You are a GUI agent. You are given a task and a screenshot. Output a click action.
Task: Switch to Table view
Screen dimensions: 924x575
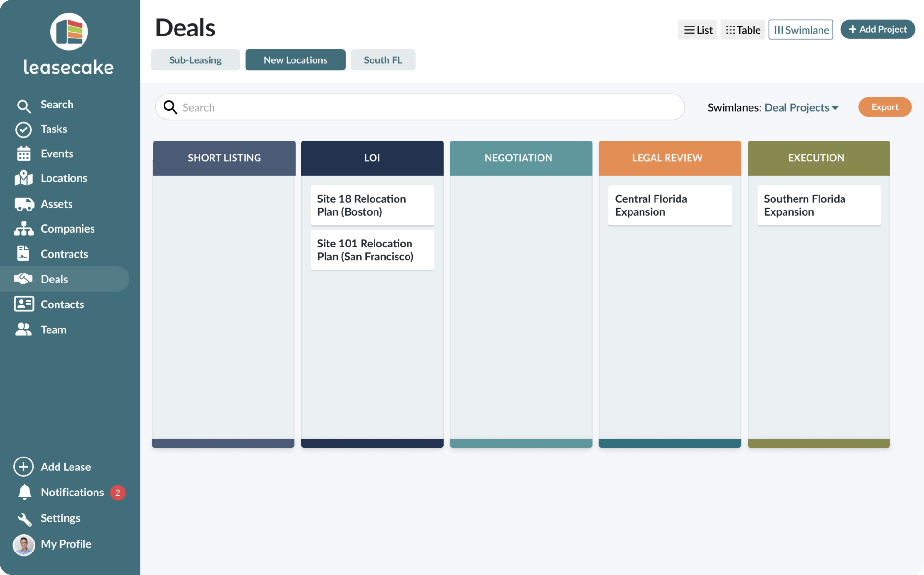[x=743, y=30]
